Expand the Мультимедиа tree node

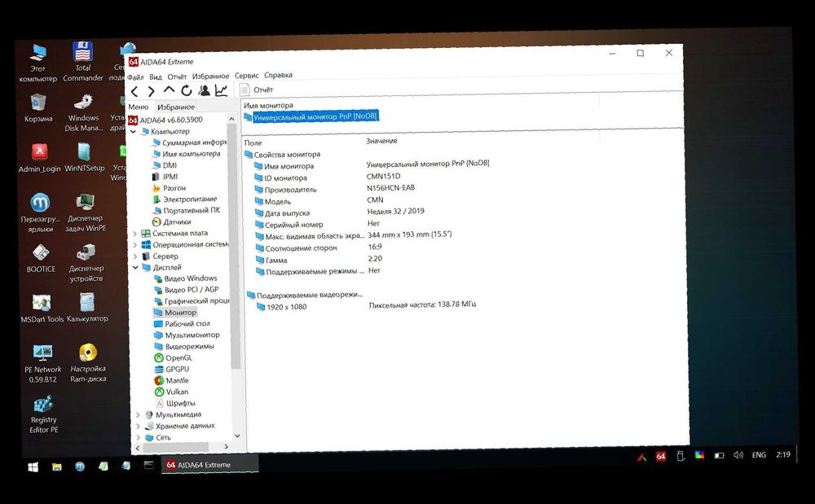(x=138, y=414)
